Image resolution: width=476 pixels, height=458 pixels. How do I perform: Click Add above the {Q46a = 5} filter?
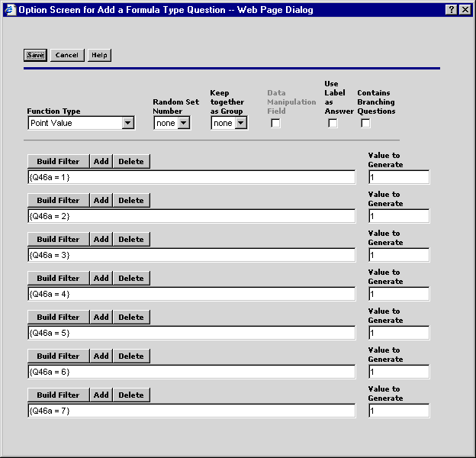101,317
